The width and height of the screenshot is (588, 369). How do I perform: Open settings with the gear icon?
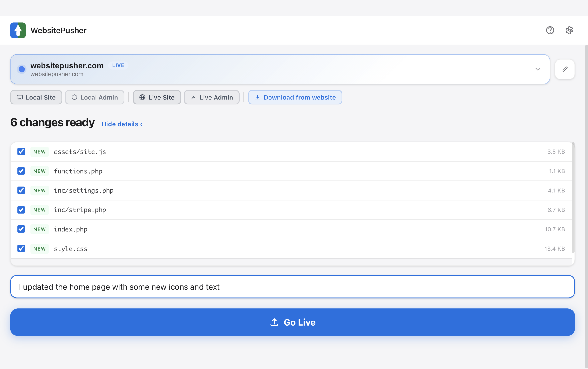coord(569,30)
